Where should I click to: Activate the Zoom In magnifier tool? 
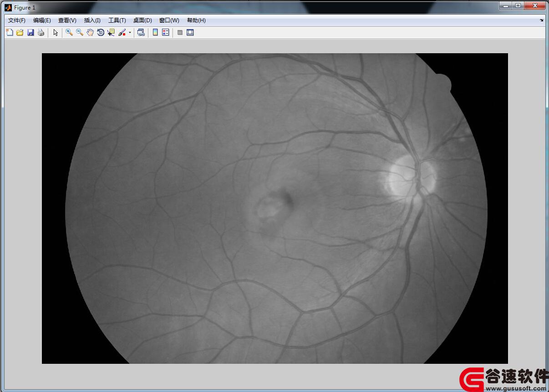point(69,32)
